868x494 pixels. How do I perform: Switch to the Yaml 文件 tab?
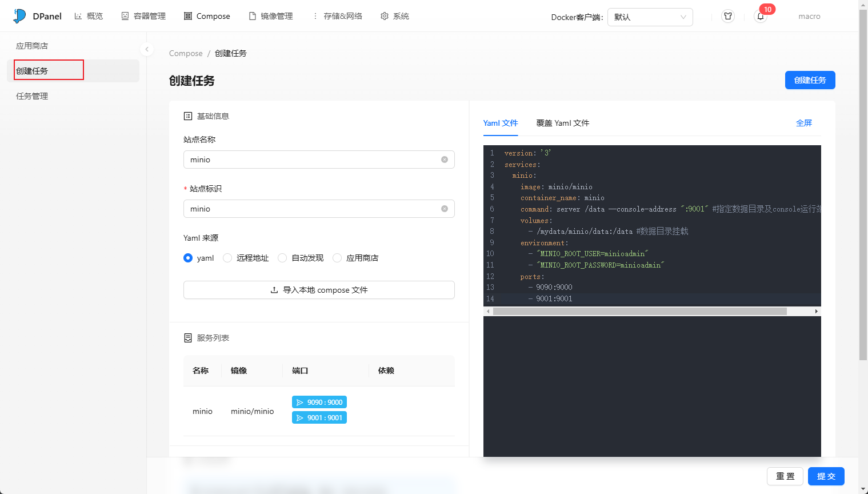501,123
